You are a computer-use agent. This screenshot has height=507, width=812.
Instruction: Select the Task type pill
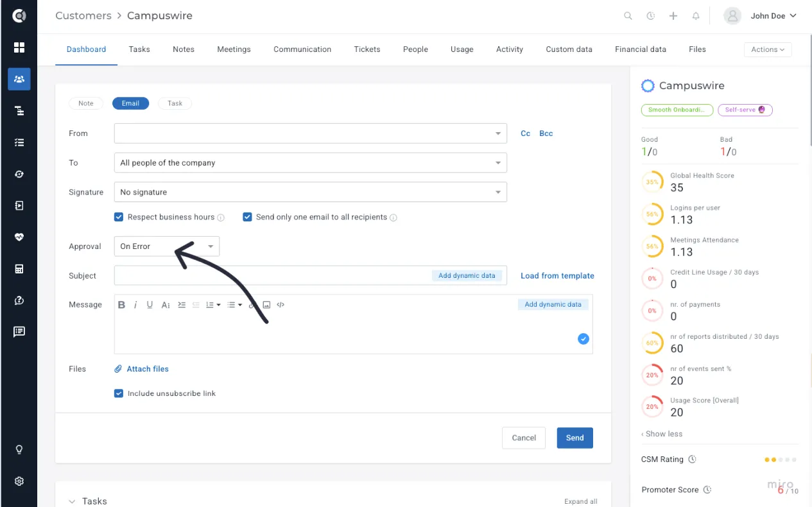point(175,103)
